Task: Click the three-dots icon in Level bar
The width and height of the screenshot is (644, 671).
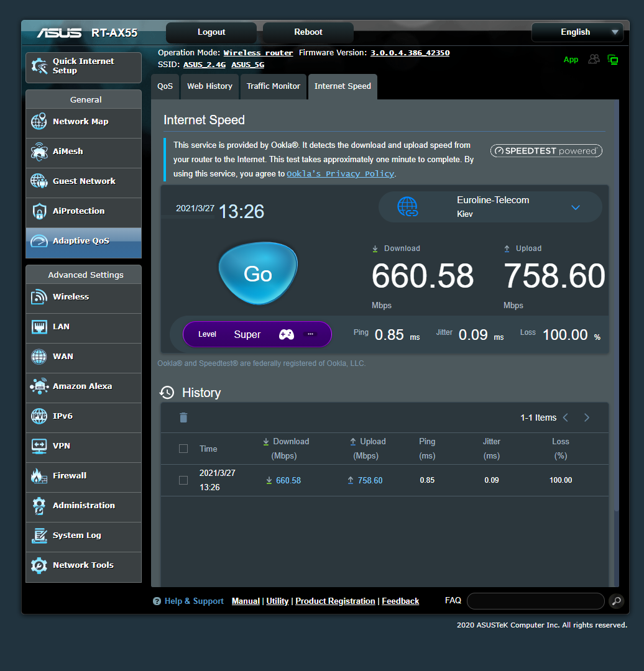Action: coord(310,334)
